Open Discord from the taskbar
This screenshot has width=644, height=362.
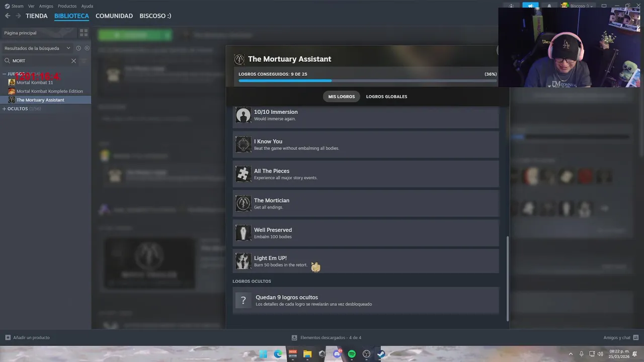[x=337, y=354]
